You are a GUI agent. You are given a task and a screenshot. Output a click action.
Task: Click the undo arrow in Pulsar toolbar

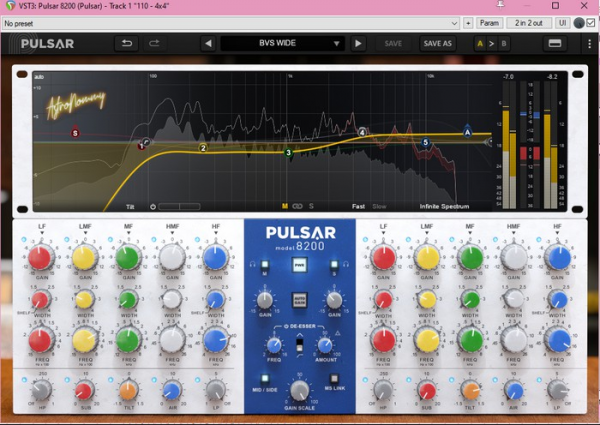(127, 43)
